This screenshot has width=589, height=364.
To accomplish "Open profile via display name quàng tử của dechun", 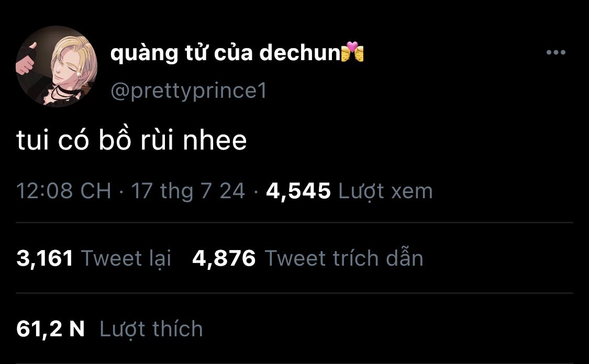I will tap(225, 52).
